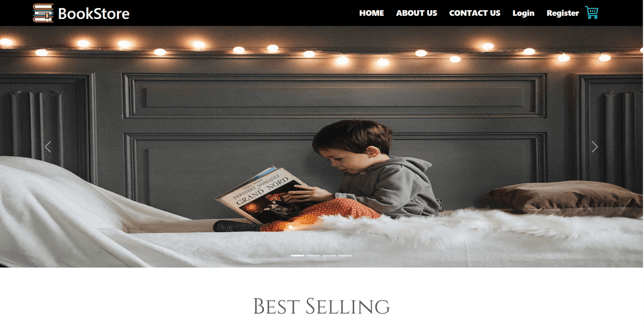Open the CONTACT US page
This screenshot has width=644, height=329.
coord(475,13)
